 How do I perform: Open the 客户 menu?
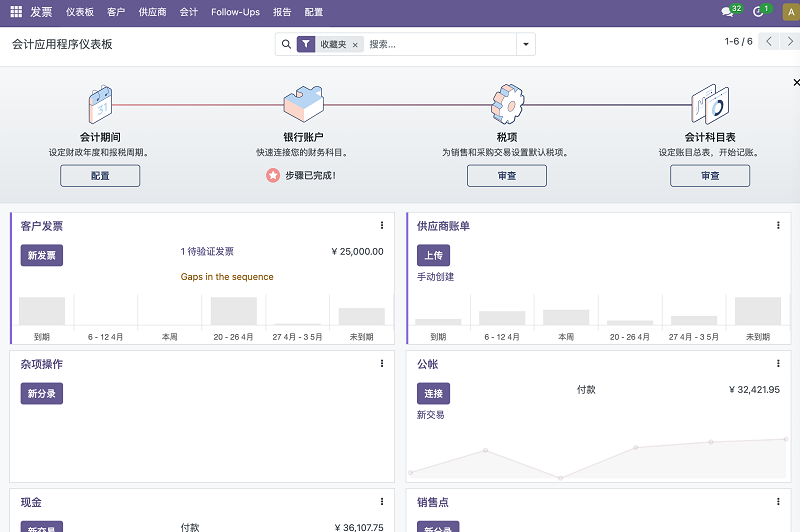[x=116, y=12]
